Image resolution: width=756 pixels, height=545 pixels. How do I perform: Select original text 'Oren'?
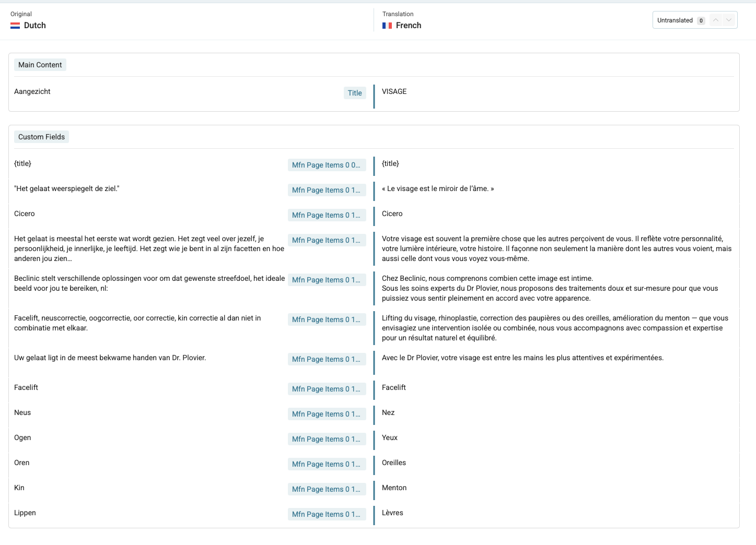pos(22,463)
